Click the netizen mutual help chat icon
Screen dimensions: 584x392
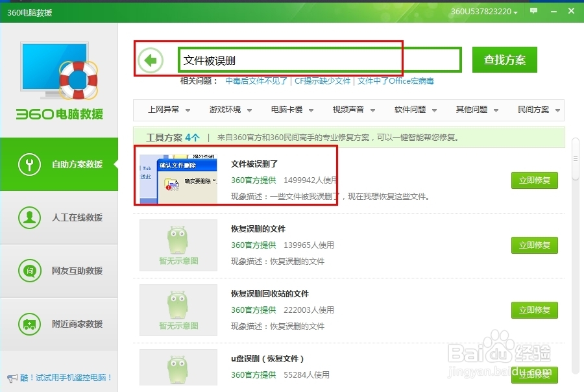tap(29, 271)
